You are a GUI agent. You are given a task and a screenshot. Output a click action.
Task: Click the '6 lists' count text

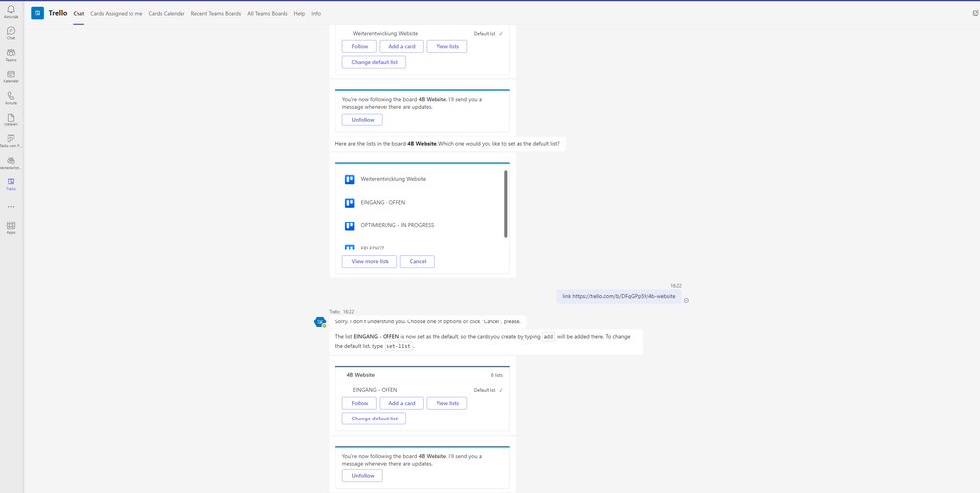tap(497, 375)
